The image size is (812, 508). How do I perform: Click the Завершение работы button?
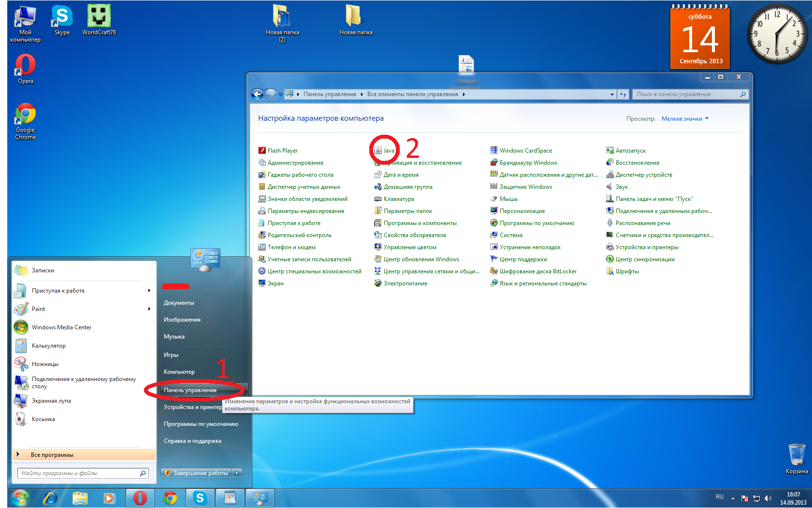[x=196, y=473]
